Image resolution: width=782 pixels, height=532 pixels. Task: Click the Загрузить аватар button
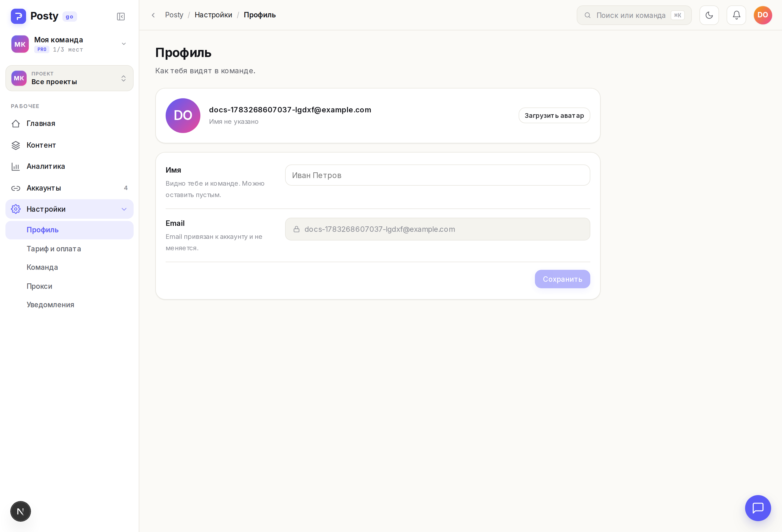(554, 116)
